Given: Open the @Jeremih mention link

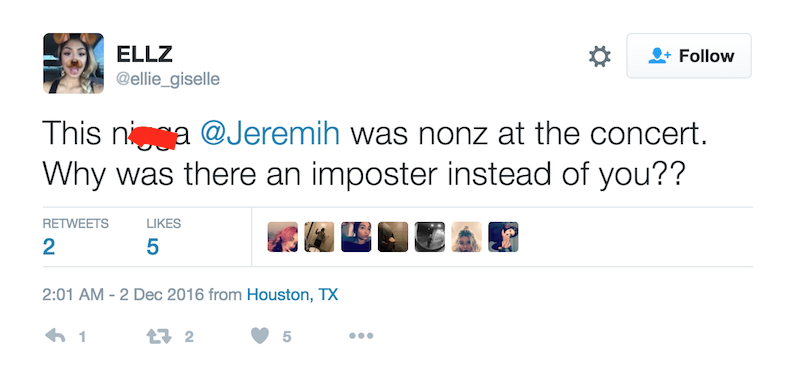Looking at the screenshot, I should pos(270,134).
